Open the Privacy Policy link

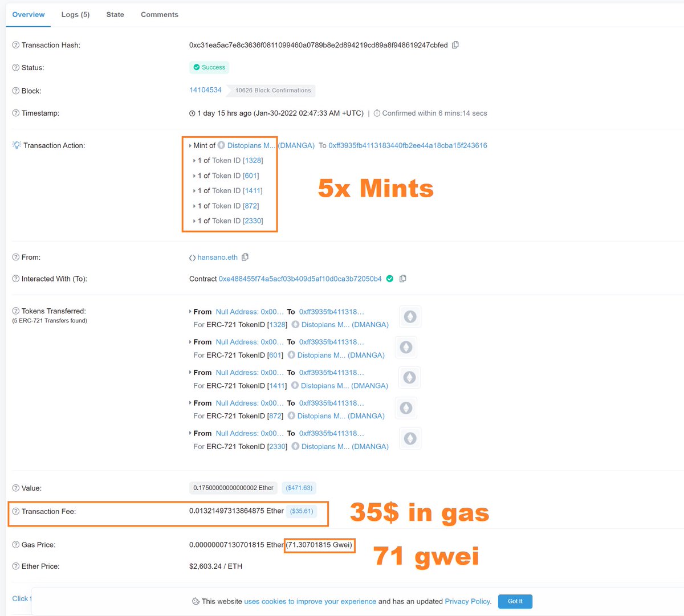click(x=467, y=601)
